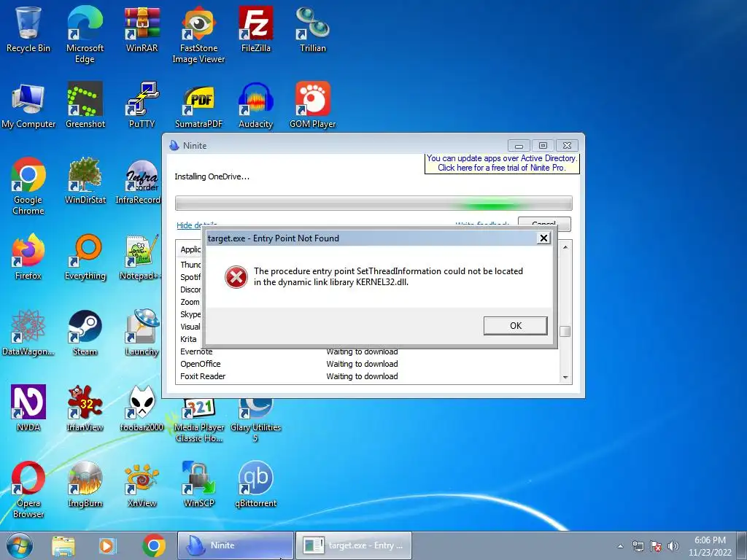Click the WinDirStat tree icon
The image size is (747, 560).
pos(85,182)
